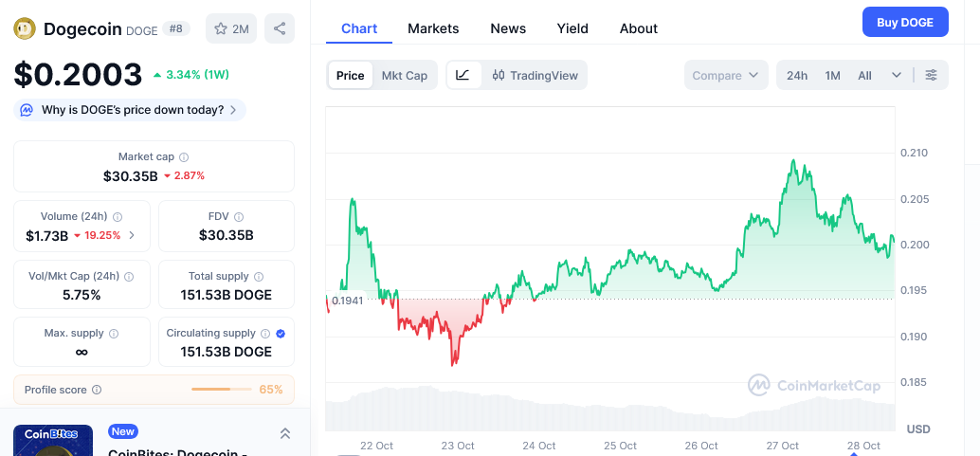Switch to the Markets tab
This screenshot has height=456, width=980.
click(x=433, y=28)
